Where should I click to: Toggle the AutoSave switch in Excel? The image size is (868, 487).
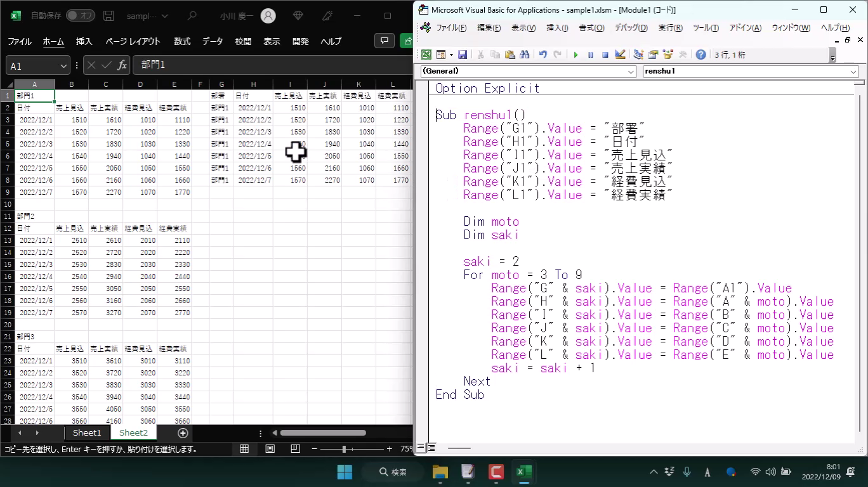(x=80, y=15)
